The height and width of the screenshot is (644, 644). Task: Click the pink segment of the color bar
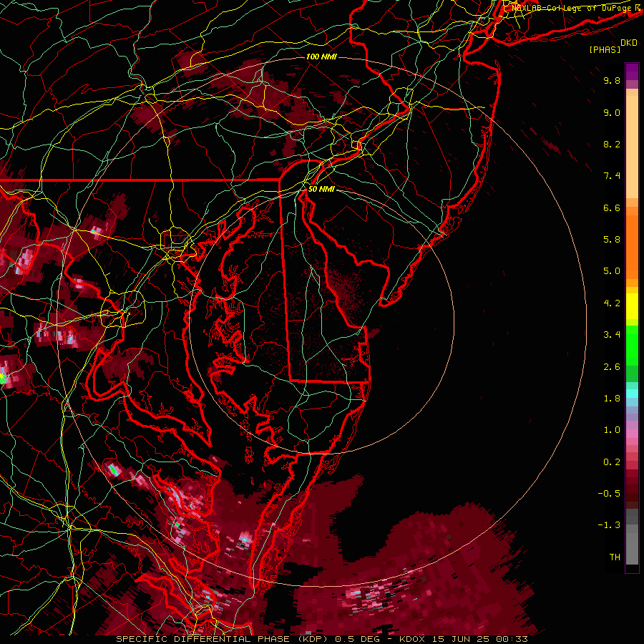[632, 434]
